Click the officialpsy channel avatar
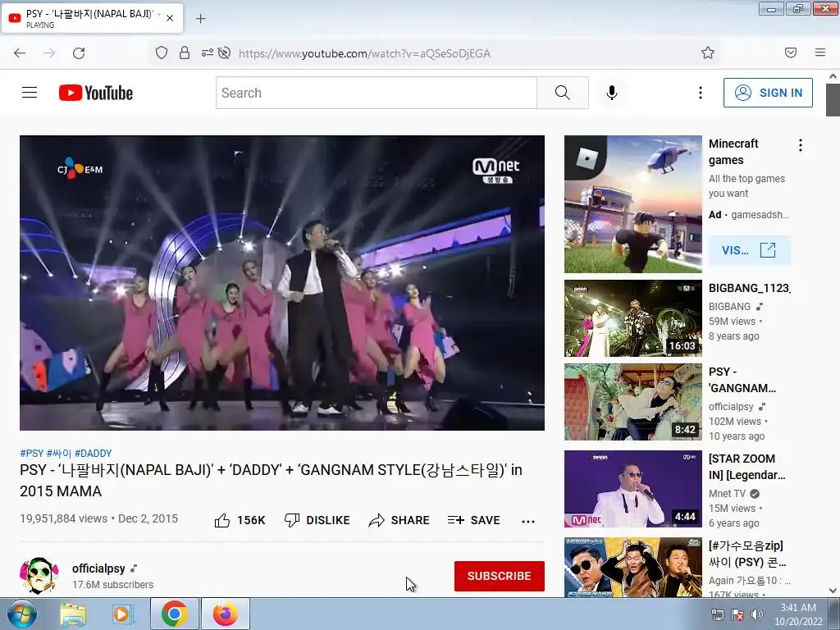The width and height of the screenshot is (840, 630). click(39, 576)
